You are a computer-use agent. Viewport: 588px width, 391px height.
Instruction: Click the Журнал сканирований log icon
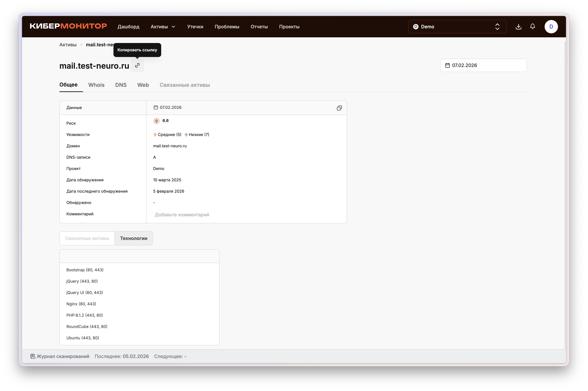[x=33, y=356]
